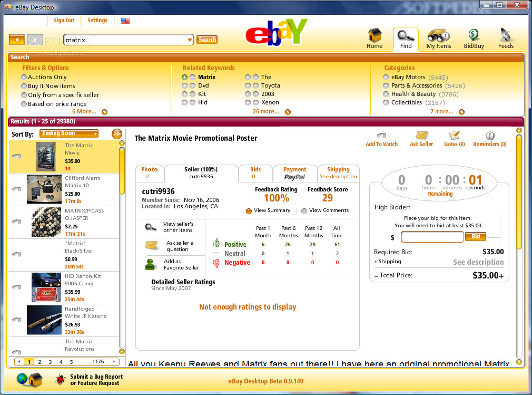Watch the HID Xenon Kit 9006 Camry item
This screenshot has width=532, height=395.
tap(17, 287)
